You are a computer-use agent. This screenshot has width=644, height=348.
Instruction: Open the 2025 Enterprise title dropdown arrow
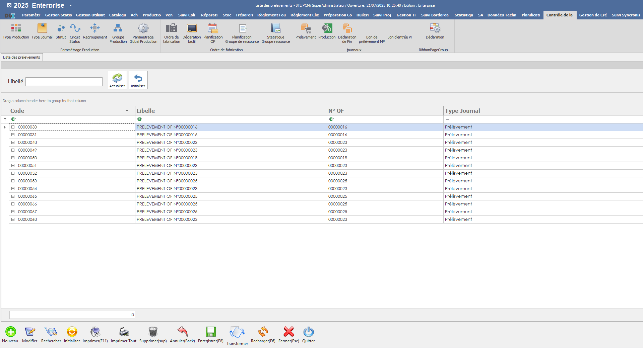71,6
